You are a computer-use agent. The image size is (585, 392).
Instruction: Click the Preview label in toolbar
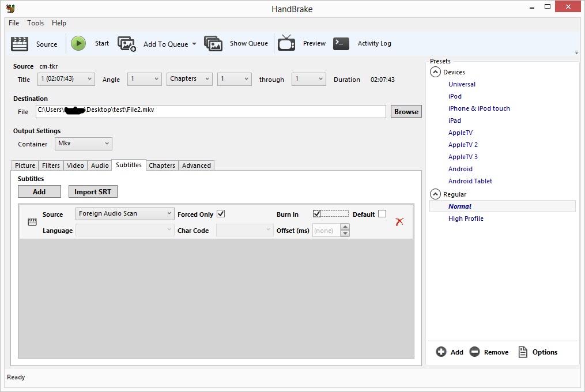(x=314, y=43)
